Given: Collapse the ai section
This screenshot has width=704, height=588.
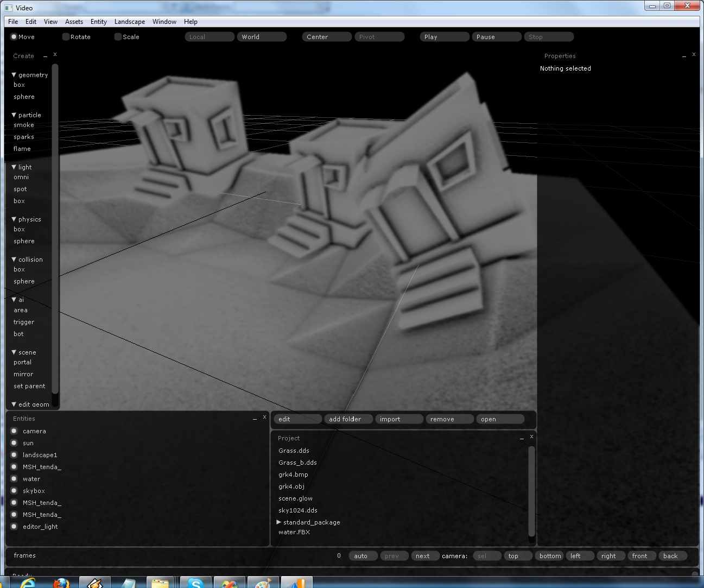Looking at the screenshot, I should (x=14, y=300).
